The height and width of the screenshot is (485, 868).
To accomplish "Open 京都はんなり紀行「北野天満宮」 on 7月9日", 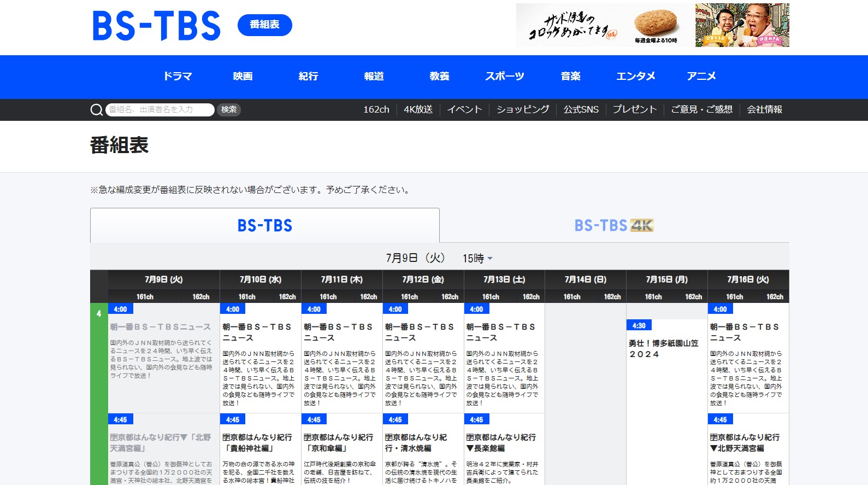I will click(161, 443).
